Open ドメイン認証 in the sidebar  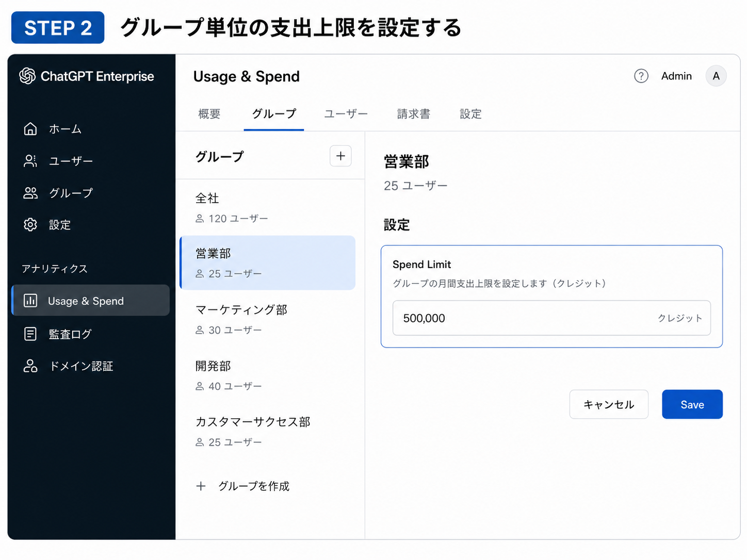click(81, 366)
